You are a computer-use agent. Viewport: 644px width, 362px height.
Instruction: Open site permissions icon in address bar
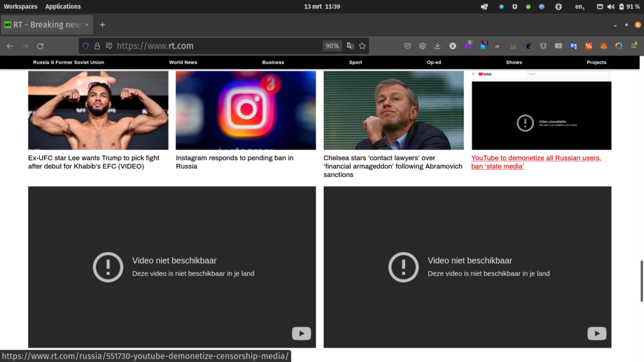[109, 46]
